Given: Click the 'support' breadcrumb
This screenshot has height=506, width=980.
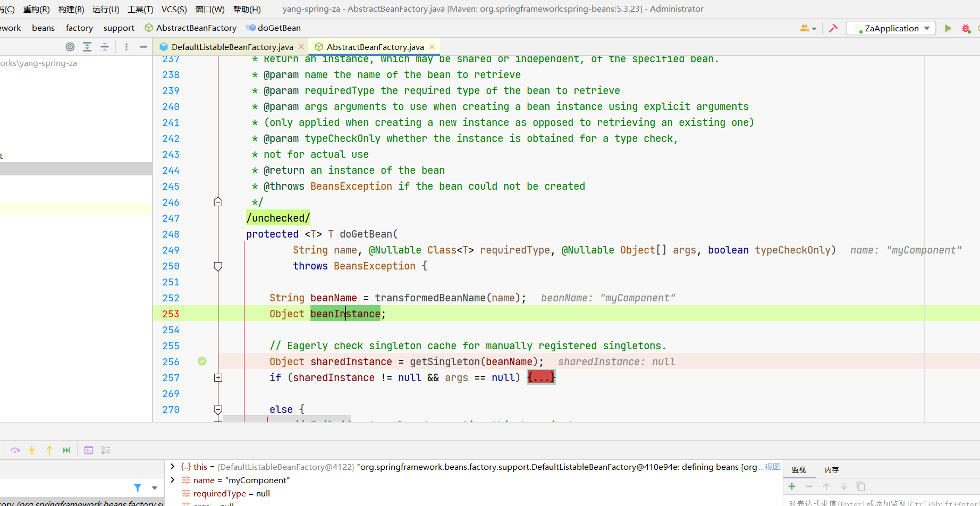Looking at the screenshot, I should [x=119, y=28].
